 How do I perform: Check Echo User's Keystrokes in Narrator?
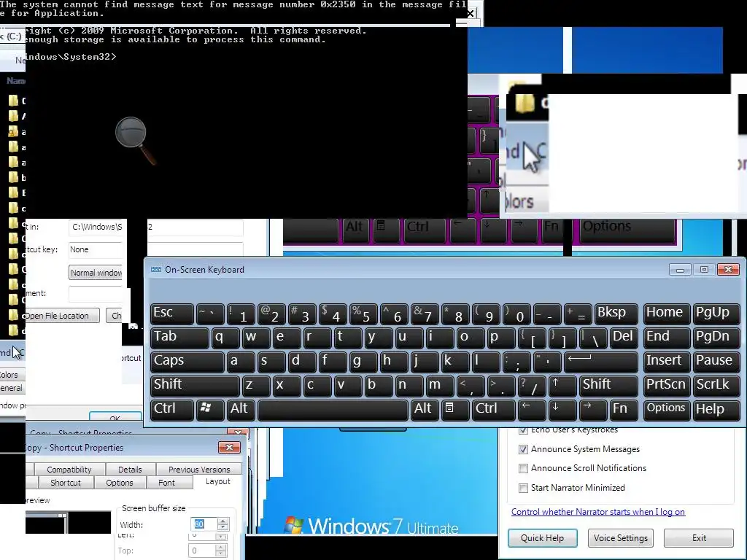click(523, 430)
